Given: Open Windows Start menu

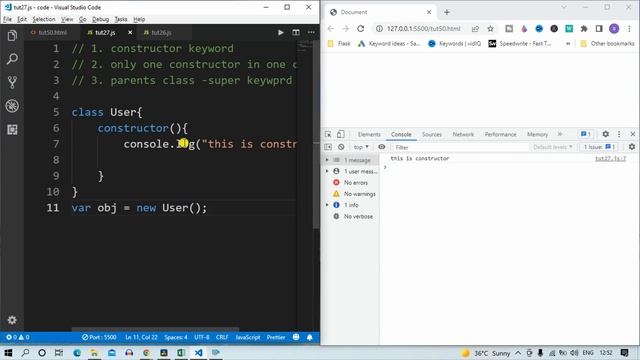Looking at the screenshot, I should pos(8,353).
